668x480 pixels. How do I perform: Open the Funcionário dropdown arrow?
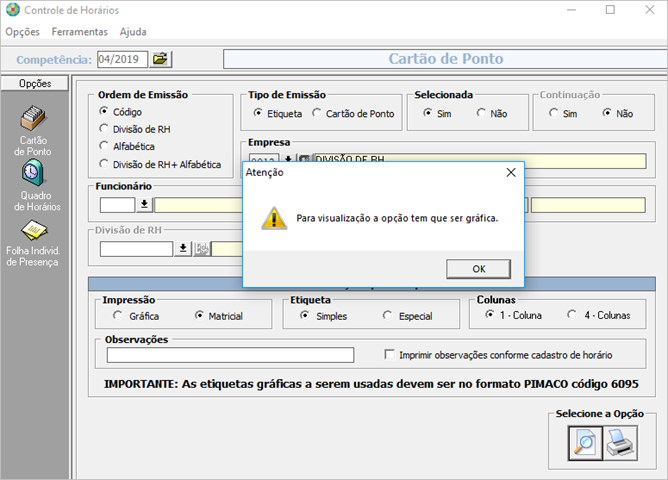click(x=144, y=205)
